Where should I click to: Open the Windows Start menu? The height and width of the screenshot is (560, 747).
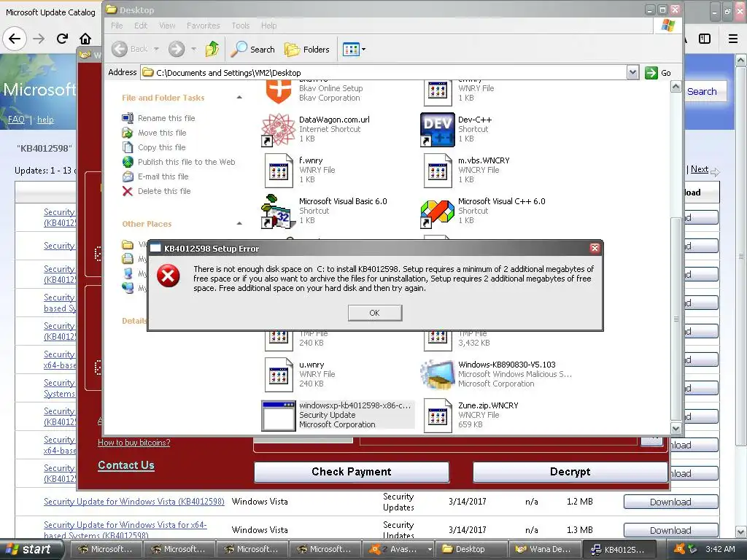(32, 550)
